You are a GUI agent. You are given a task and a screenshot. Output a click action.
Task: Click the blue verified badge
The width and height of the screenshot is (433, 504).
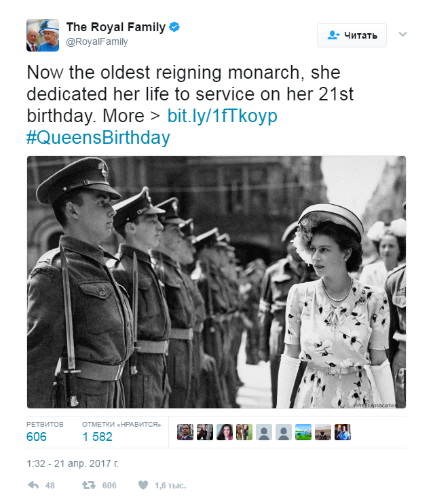click(174, 27)
